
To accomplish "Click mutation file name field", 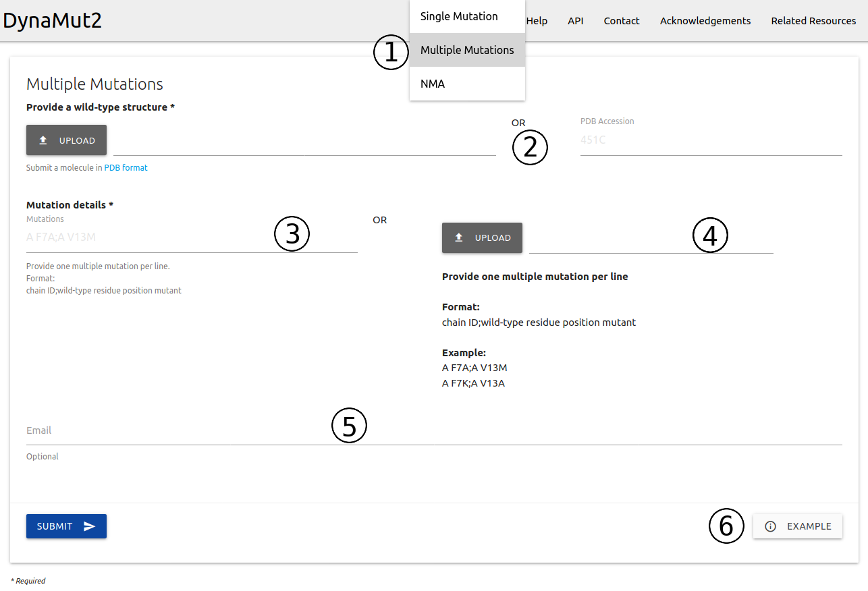I will coord(651,239).
